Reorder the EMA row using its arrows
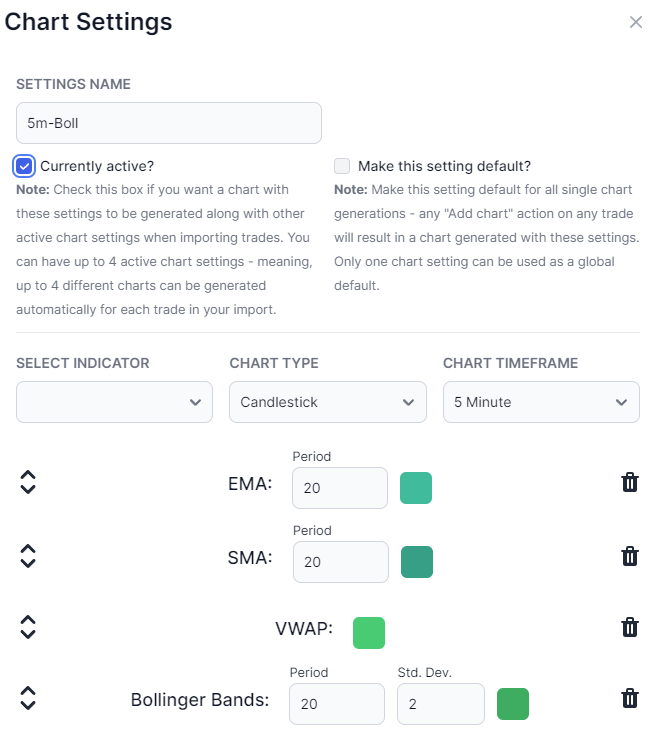 click(28, 482)
